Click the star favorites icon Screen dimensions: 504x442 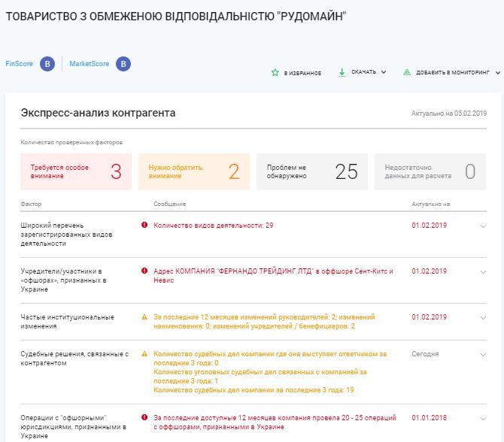click(x=275, y=72)
